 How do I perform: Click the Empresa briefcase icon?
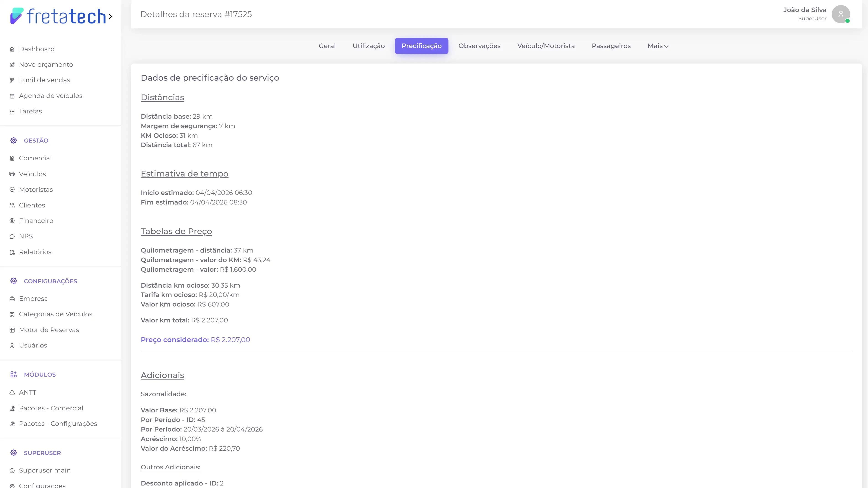[x=12, y=299]
